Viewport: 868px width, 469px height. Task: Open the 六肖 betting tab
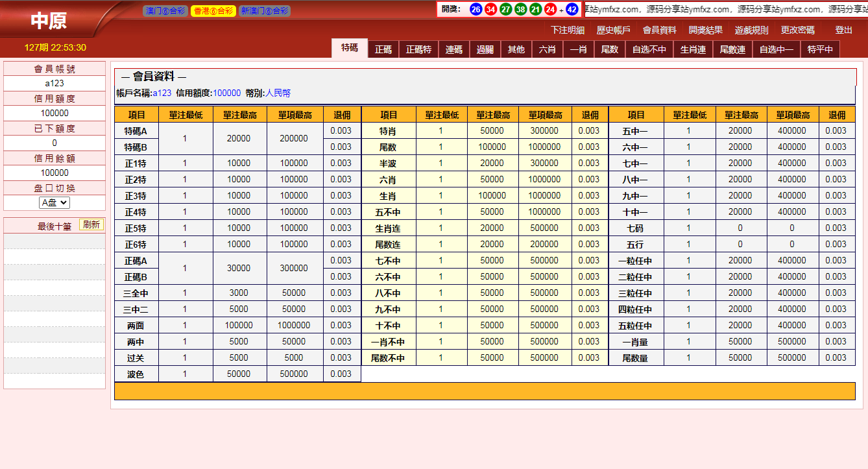point(547,49)
